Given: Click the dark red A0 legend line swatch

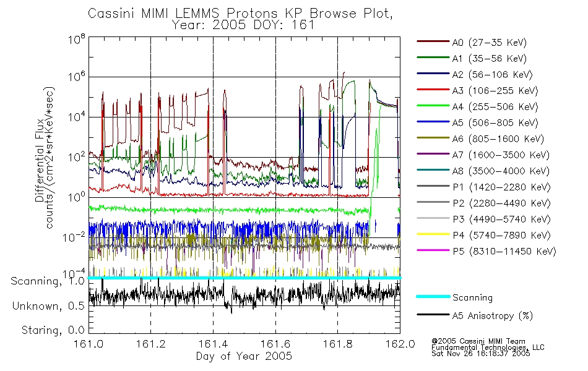Looking at the screenshot, I should pyautogui.click(x=433, y=41).
